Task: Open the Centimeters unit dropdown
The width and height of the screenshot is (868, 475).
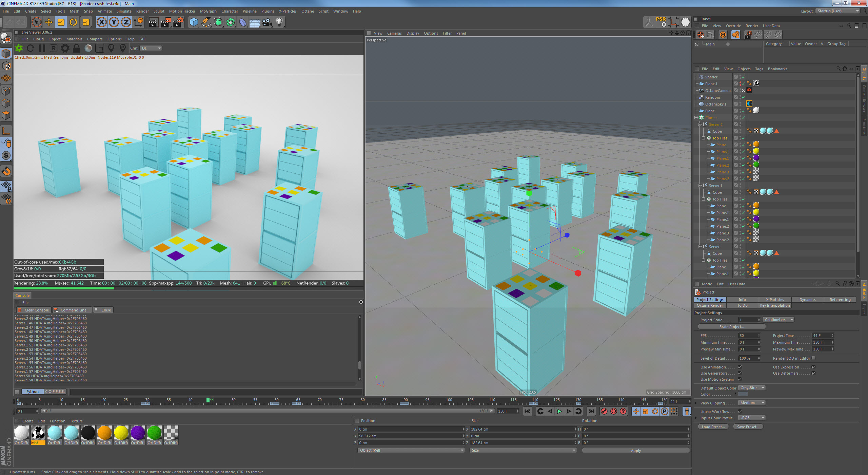Action: pyautogui.click(x=778, y=320)
